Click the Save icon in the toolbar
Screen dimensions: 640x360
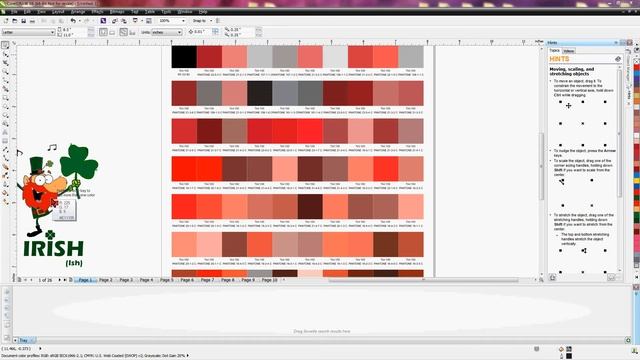tap(24, 21)
